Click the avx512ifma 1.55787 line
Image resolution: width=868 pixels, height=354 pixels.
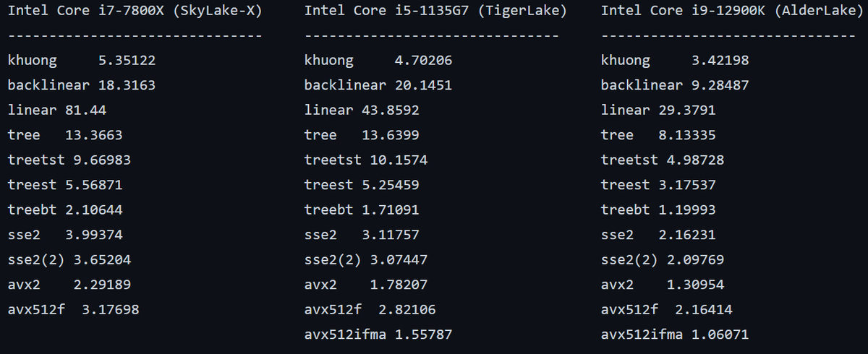click(378, 334)
